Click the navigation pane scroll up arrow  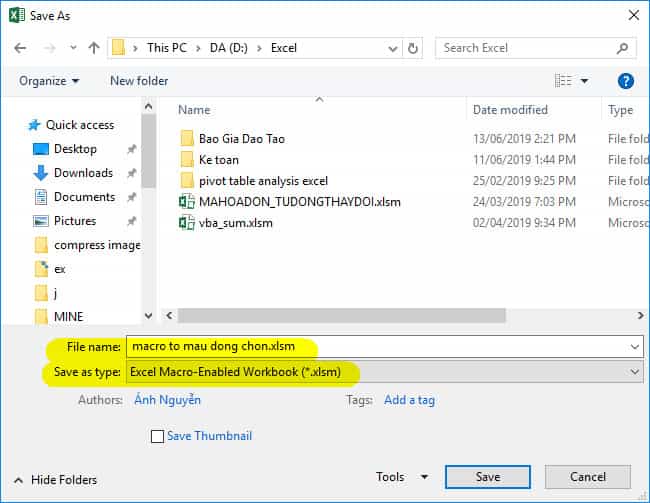click(x=148, y=107)
